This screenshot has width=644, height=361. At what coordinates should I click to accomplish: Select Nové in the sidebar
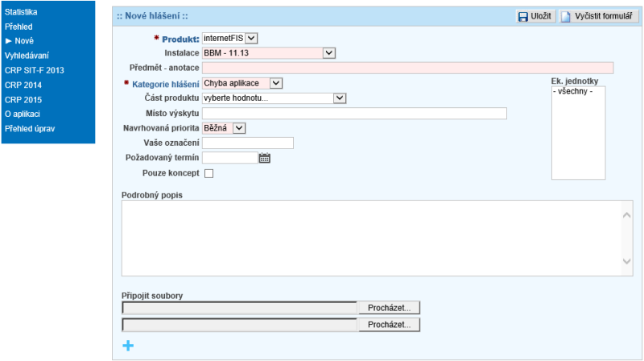[24, 41]
